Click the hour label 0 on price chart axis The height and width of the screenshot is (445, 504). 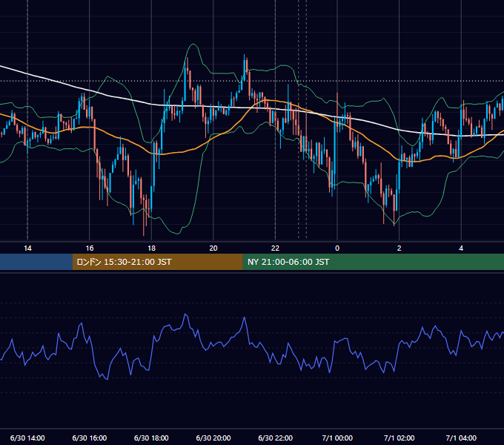337,248
